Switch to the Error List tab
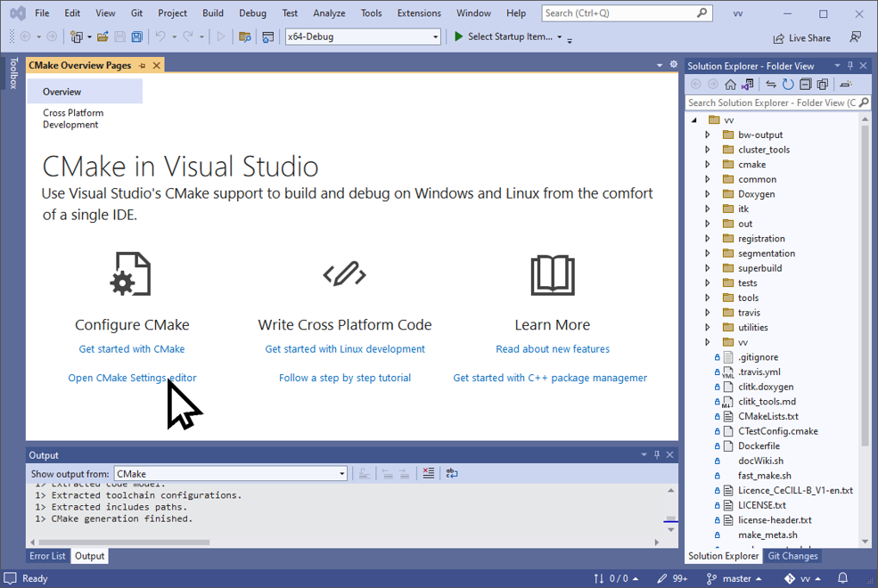 (x=47, y=556)
